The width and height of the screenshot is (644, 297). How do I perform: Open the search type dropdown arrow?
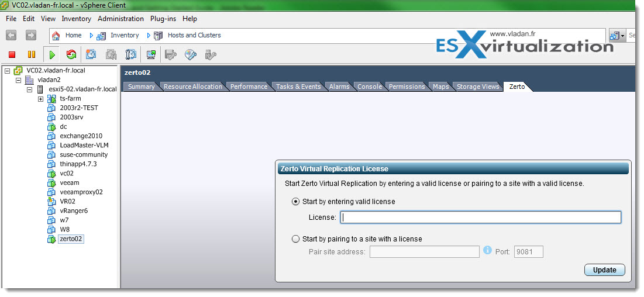623,36
